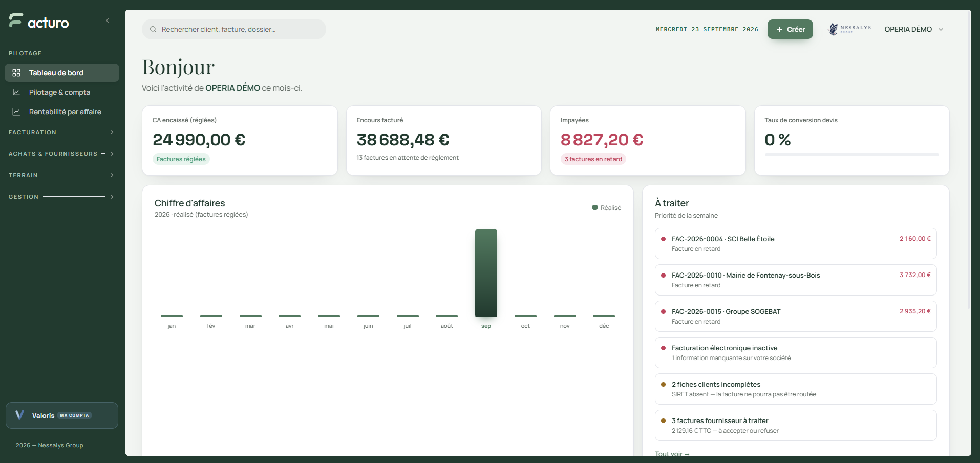Click the Taux de conversion progress bar
This screenshot has width=980, height=463.
851,155
